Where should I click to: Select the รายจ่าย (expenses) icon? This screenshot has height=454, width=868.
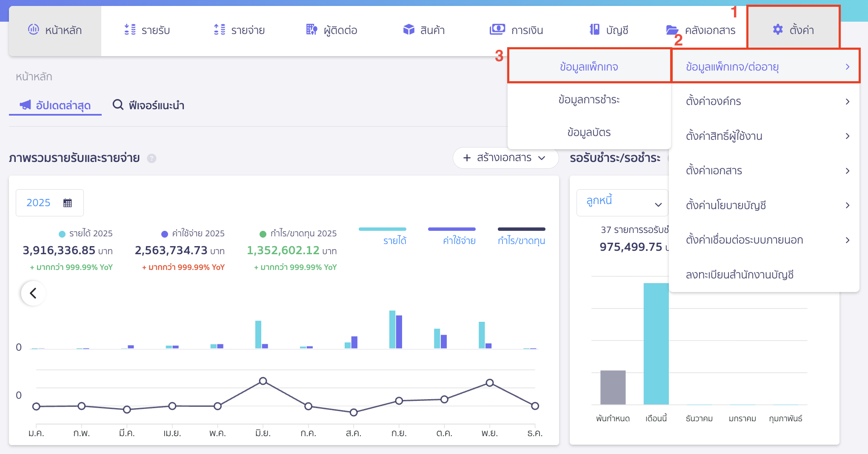click(220, 30)
